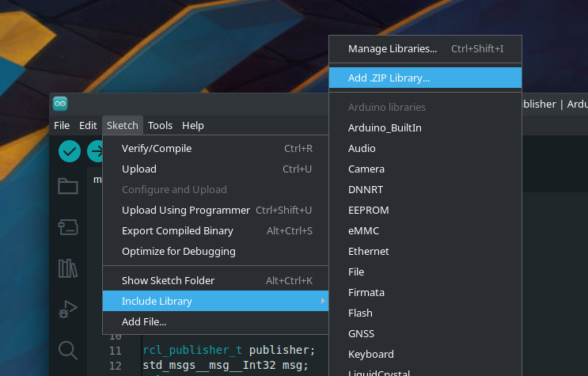This screenshot has height=376, width=588.
Task: Select Export Compiled Binary
Action: 215,231
